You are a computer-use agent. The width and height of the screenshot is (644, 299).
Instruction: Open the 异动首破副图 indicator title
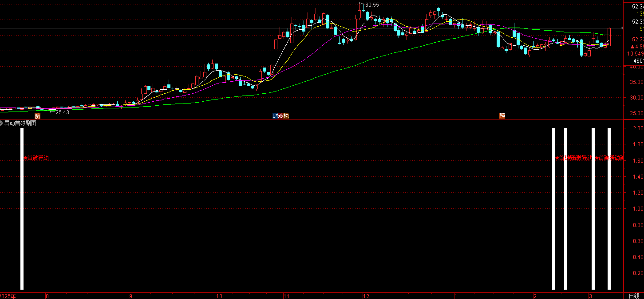click(x=20, y=123)
